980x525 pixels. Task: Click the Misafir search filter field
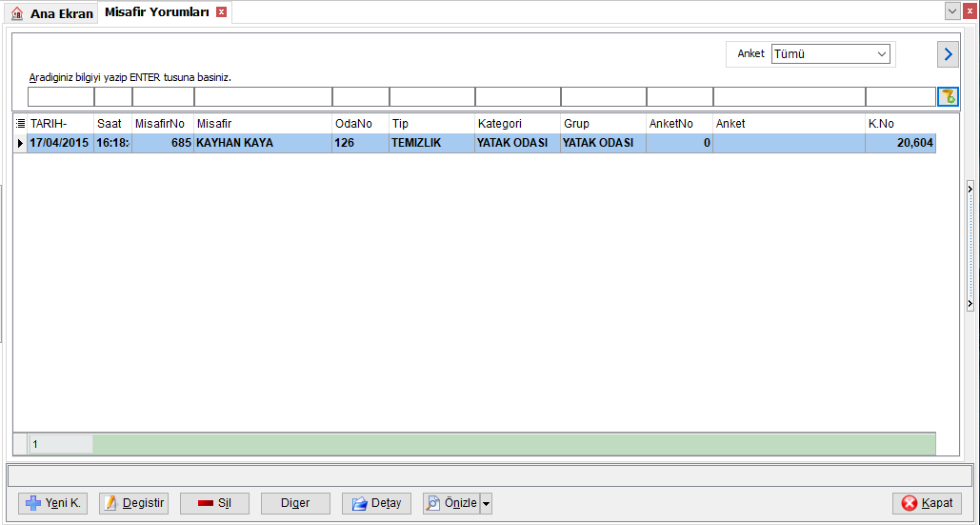click(x=263, y=97)
